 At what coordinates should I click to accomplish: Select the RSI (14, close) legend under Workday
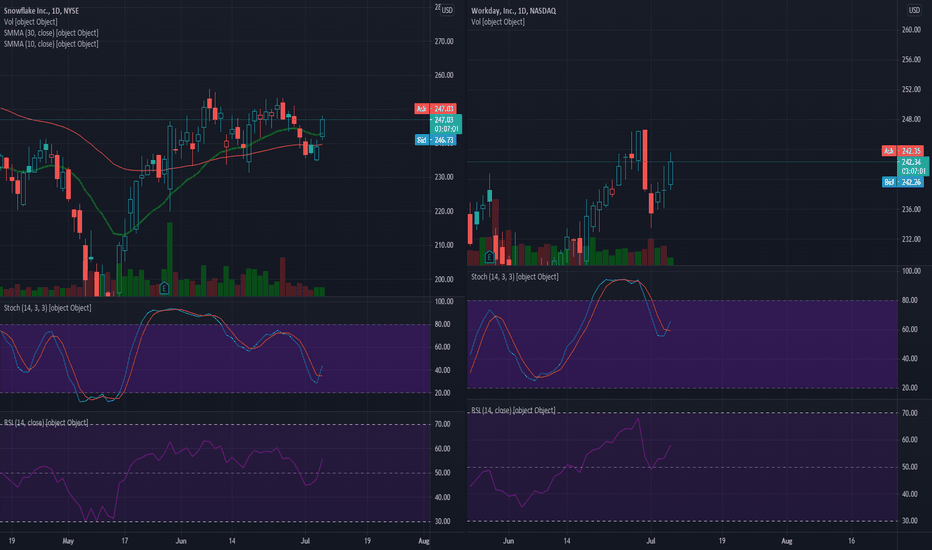click(514, 411)
